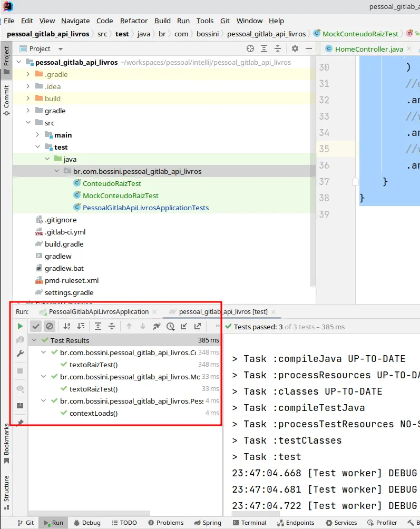Expand all nodes in test results toolbar

click(x=98, y=326)
